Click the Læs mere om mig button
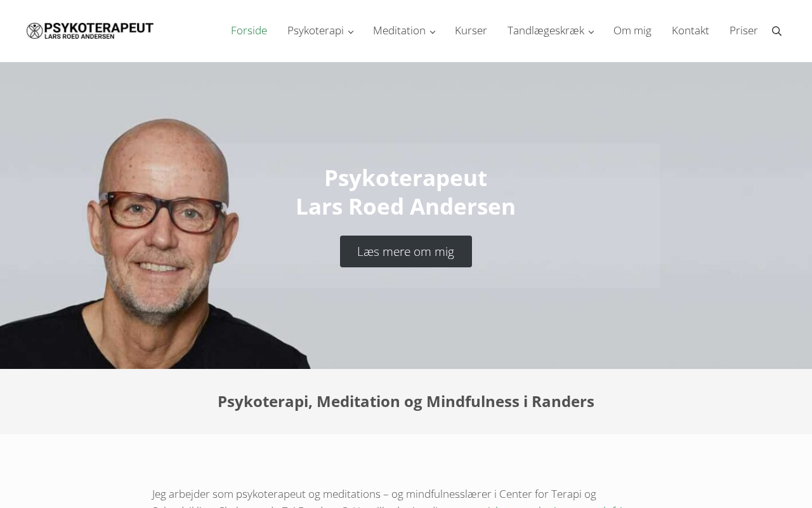The height and width of the screenshot is (508, 812). (x=406, y=251)
